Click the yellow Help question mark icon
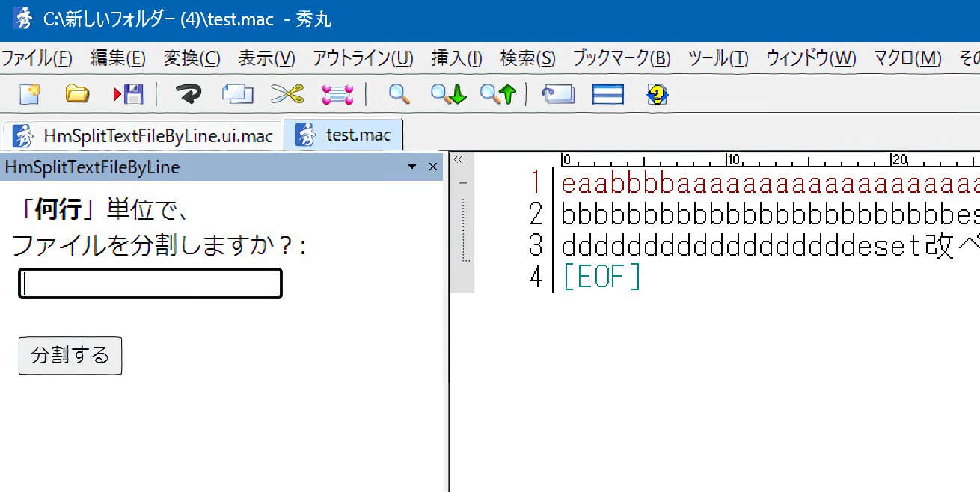Screen dimensions: 980x492 click(x=657, y=94)
